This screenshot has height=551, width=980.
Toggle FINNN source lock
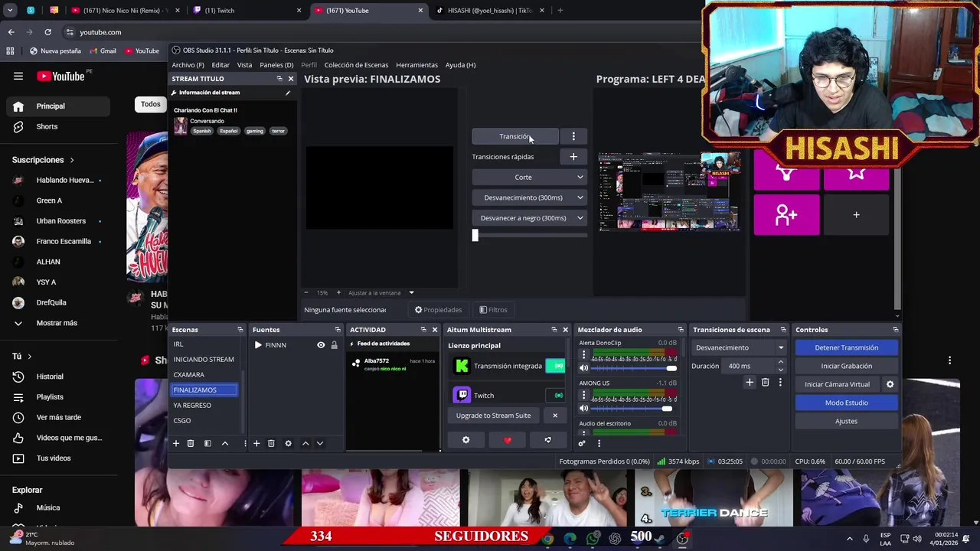[334, 345]
